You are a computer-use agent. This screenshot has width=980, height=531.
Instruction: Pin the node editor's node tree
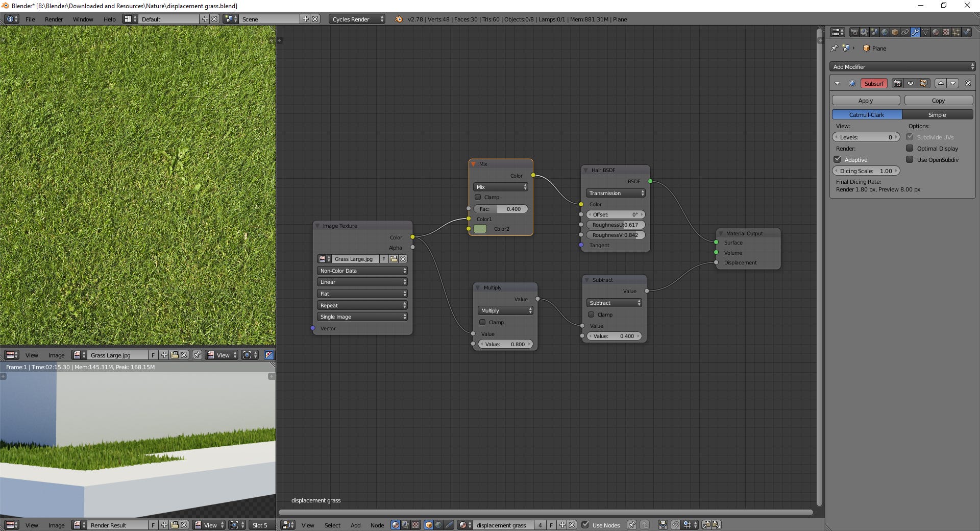(631, 525)
